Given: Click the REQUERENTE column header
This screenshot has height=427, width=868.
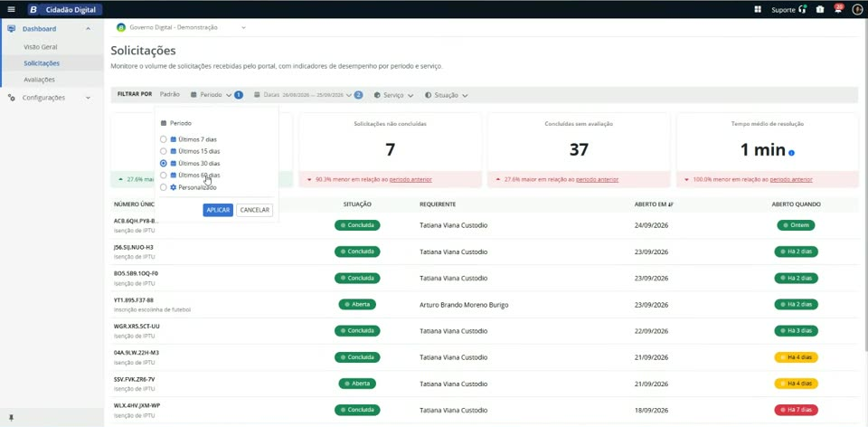Looking at the screenshot, I should tap(438, 204).
